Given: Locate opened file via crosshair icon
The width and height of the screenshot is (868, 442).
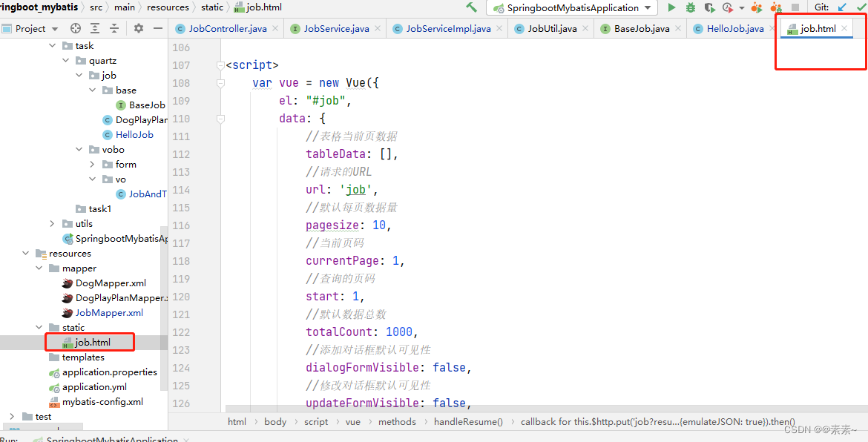Looking at the screenshot, I should (76, 28).
